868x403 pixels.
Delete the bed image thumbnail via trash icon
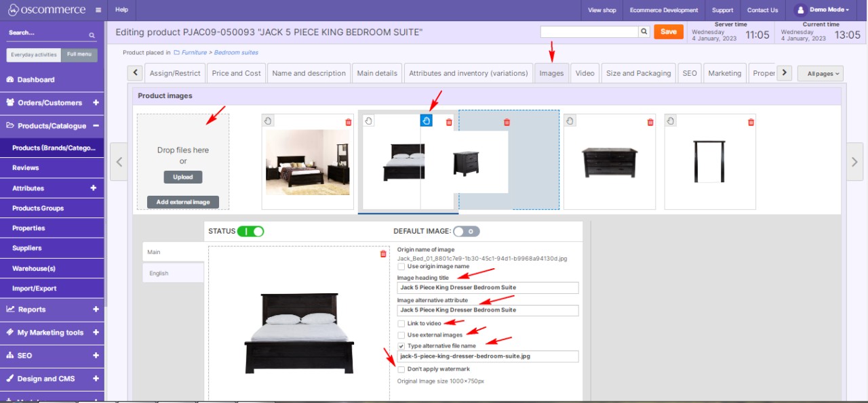(449, 122)
